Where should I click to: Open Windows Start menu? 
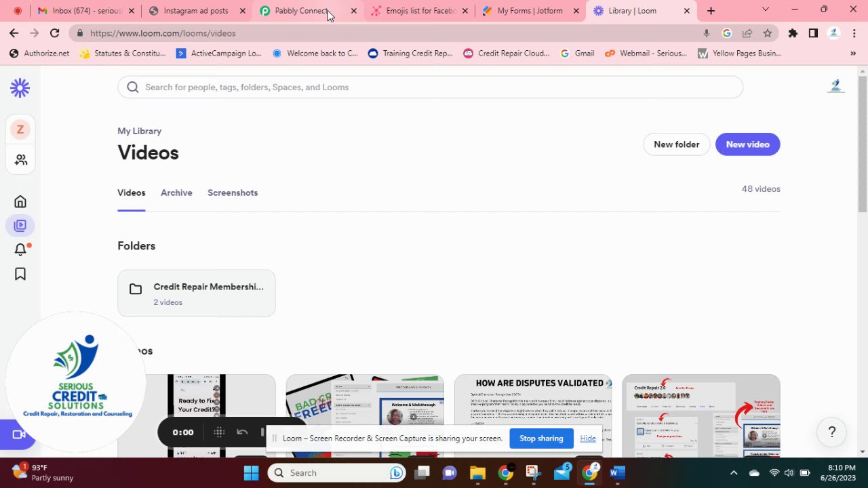click(x=251, y=472)
